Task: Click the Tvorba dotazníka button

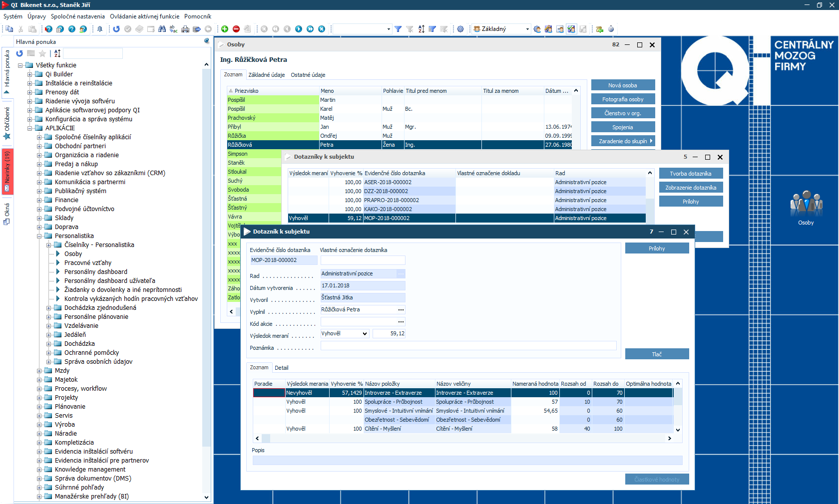Action: point(691,174)
